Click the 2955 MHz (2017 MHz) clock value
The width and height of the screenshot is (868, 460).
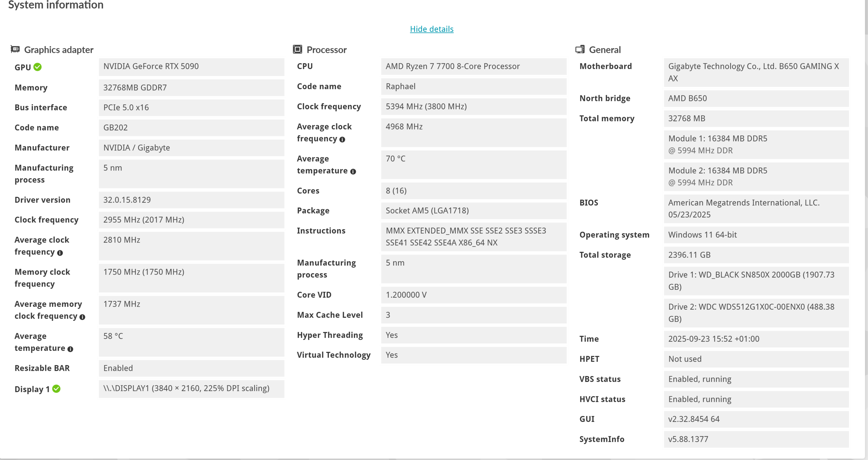pos(191,220)
